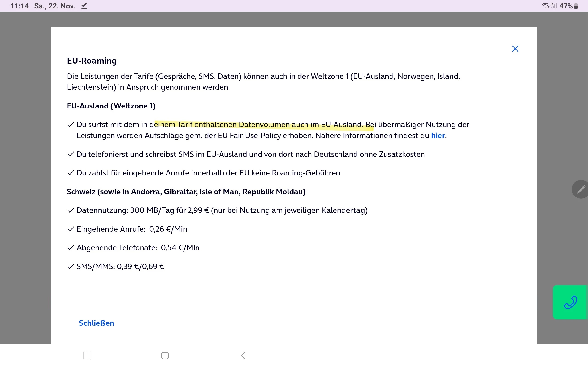Image resolution: width=588 pixels, height=367 pixels.
Task: Tap the Wi-Fi signal status icon
Action: pos(546,6)
